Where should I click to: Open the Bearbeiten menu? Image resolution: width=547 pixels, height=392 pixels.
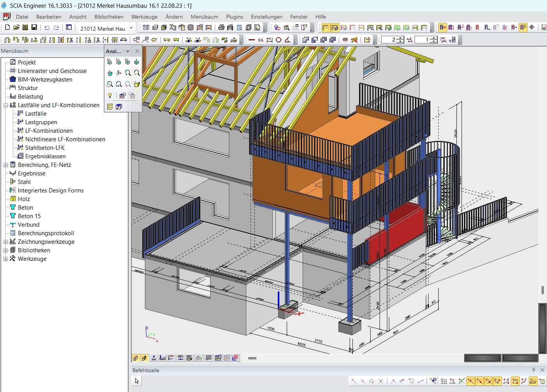pos(49,17)
